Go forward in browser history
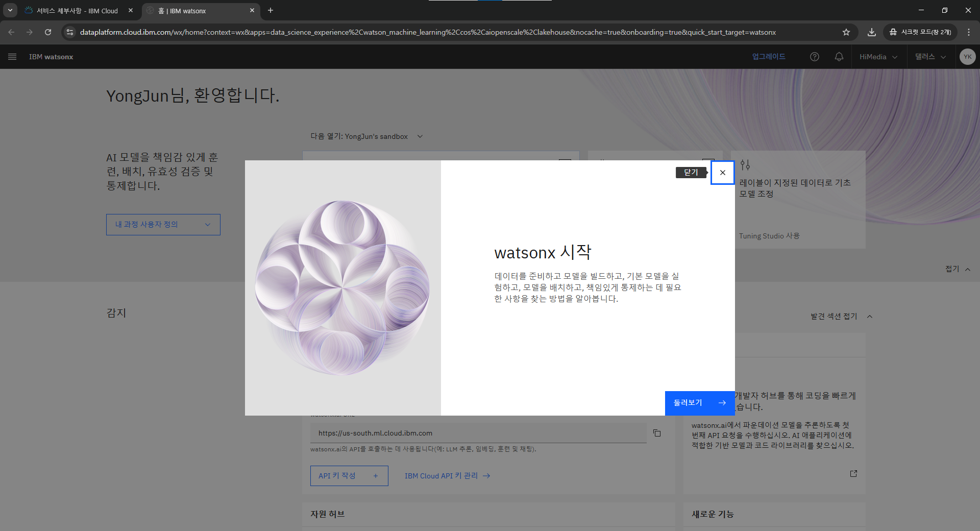 30,32
